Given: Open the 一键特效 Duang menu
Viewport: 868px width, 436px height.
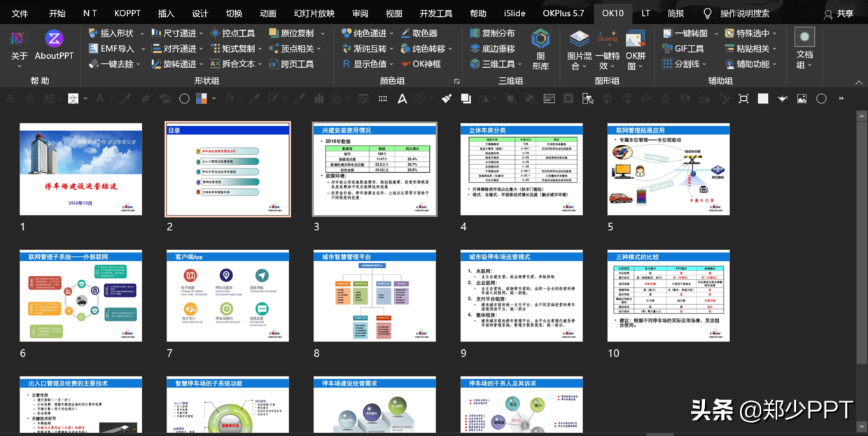Looking at the screenshot, I should 607,50.
